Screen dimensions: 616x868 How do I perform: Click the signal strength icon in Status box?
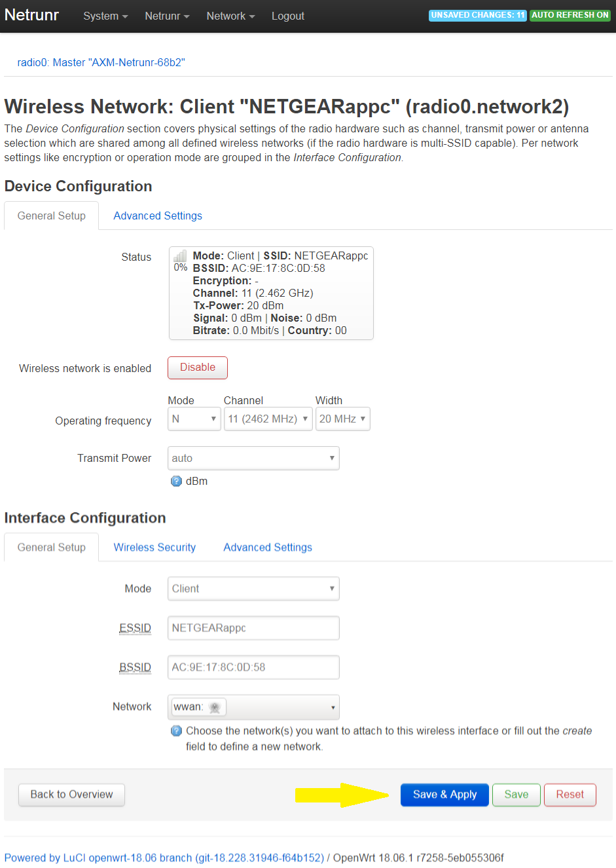pos(180,256)
